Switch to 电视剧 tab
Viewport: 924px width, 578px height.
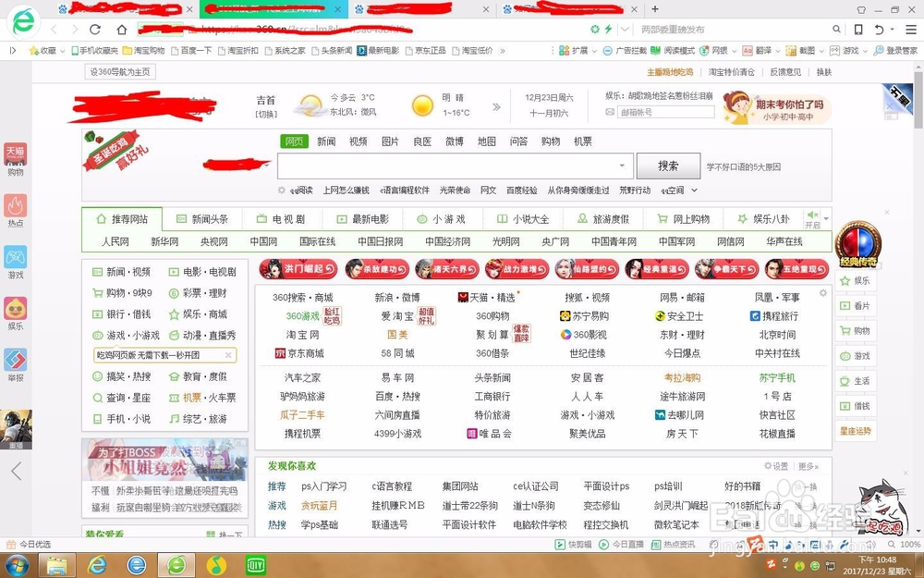(x=281, y=219)
